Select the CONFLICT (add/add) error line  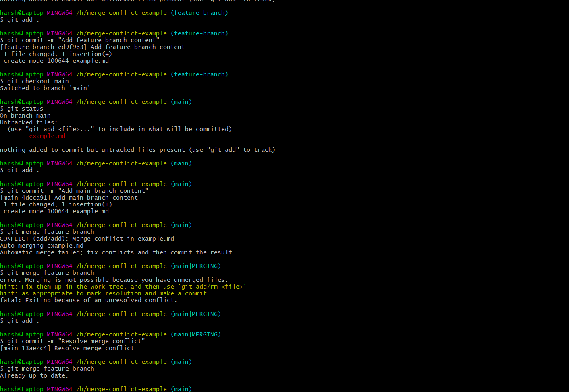point(87,238)
